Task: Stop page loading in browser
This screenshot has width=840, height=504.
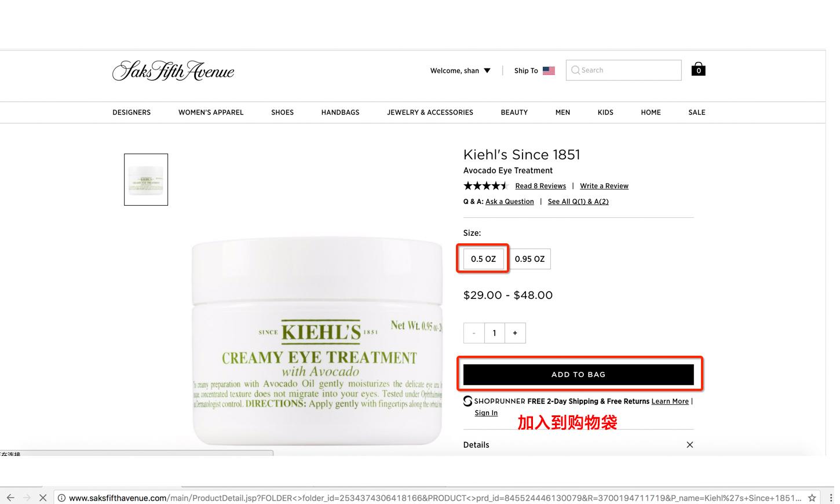Action: (x=43, y=498)
